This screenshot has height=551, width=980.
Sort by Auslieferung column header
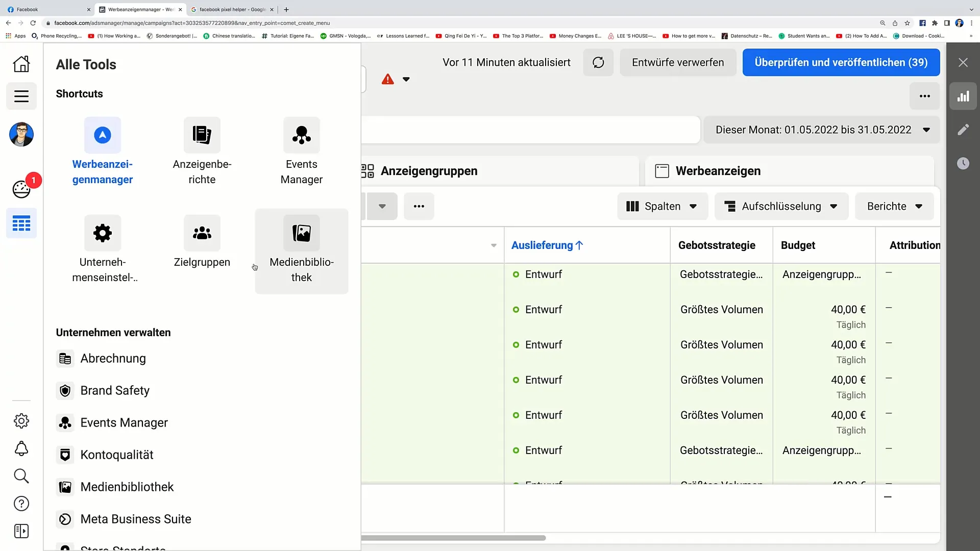547,245
